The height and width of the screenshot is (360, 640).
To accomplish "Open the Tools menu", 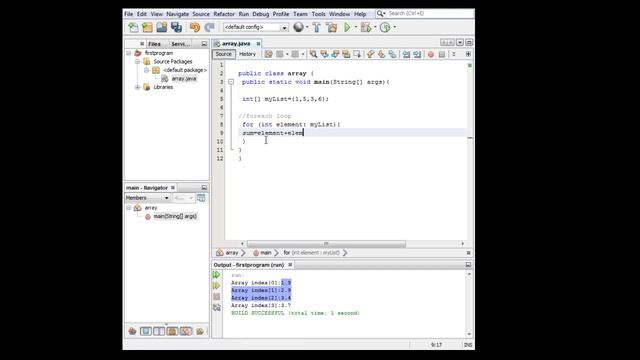I will click(318, 14).
